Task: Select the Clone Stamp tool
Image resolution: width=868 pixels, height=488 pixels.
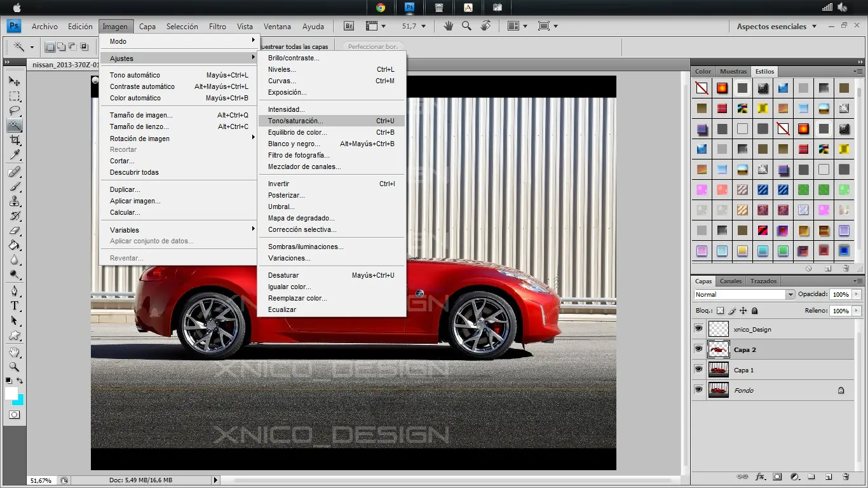Action: pyautogui.click(x=14, y=201)
